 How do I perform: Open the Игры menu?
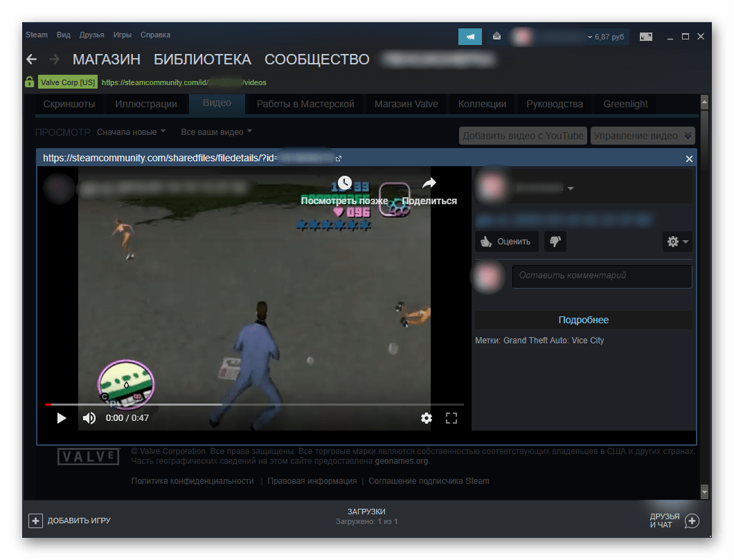coord(123,35)
